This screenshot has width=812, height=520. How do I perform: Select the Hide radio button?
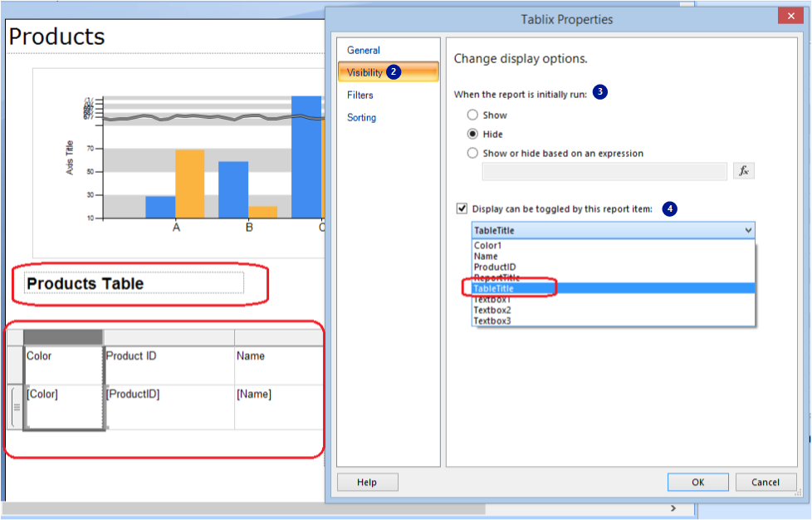[x=472, y=134]
